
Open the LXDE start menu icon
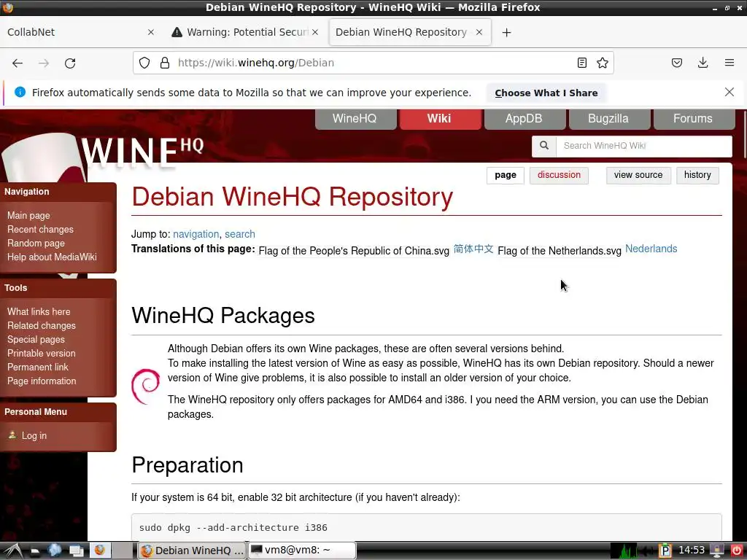tap(13, 551)
